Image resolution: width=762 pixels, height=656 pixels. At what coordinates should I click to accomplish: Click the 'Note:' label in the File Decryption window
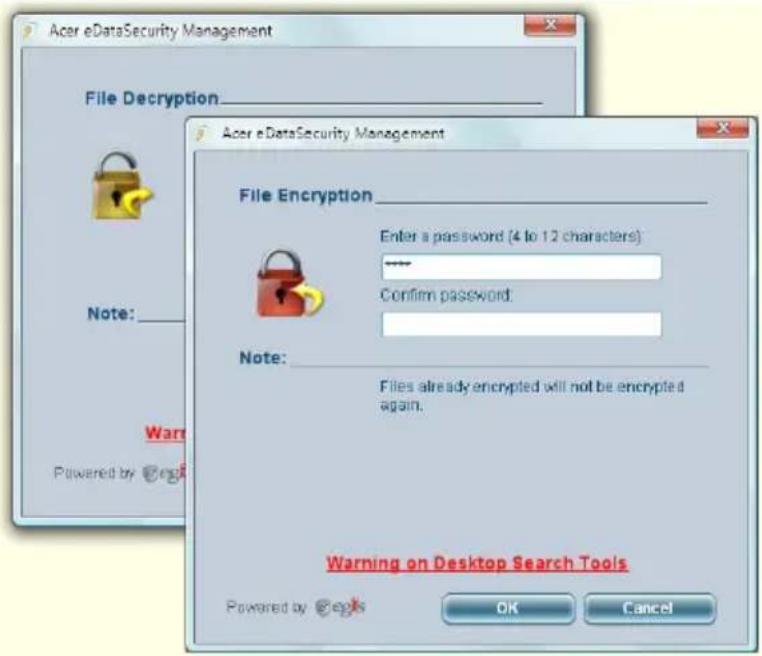tap(111, 313)
